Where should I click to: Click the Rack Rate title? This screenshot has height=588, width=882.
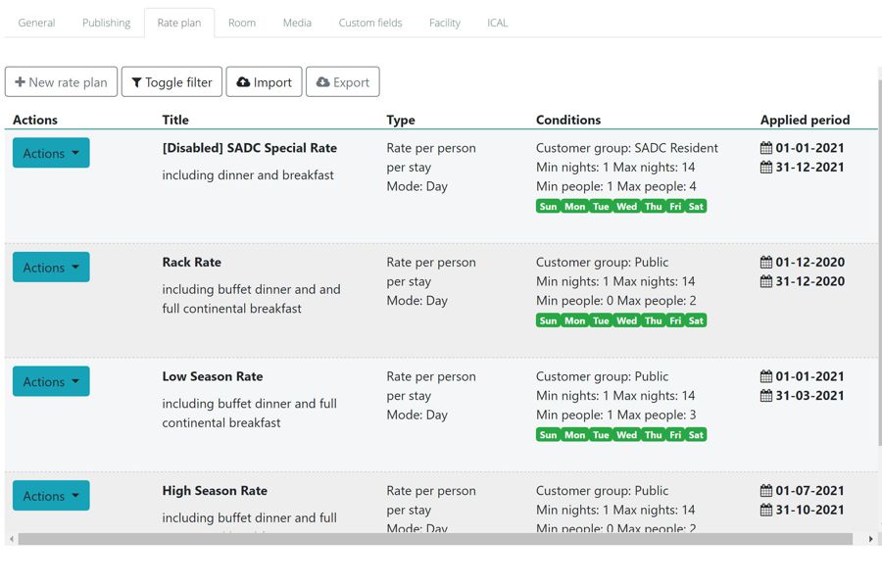pos(192,263)
